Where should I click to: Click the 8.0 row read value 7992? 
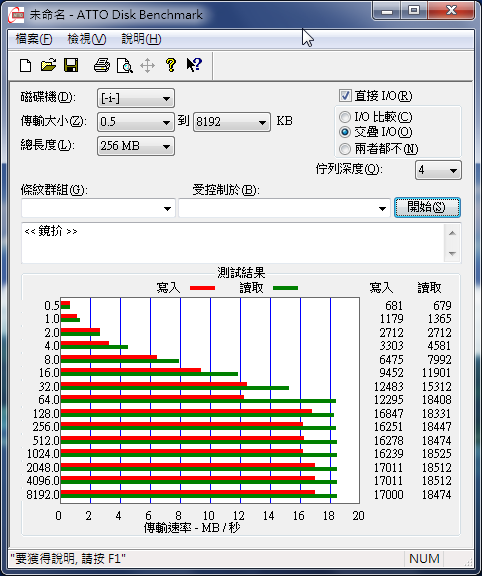(x=439, y=359)
